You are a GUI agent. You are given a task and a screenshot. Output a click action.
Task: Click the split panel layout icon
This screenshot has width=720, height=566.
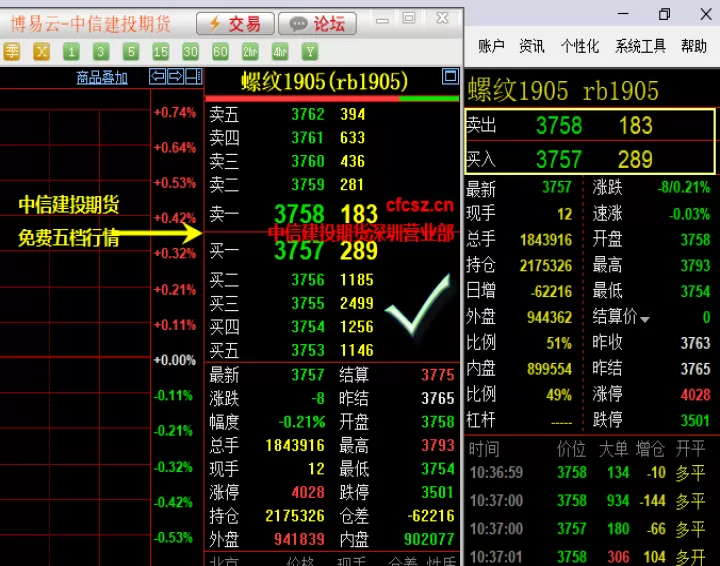193,76
